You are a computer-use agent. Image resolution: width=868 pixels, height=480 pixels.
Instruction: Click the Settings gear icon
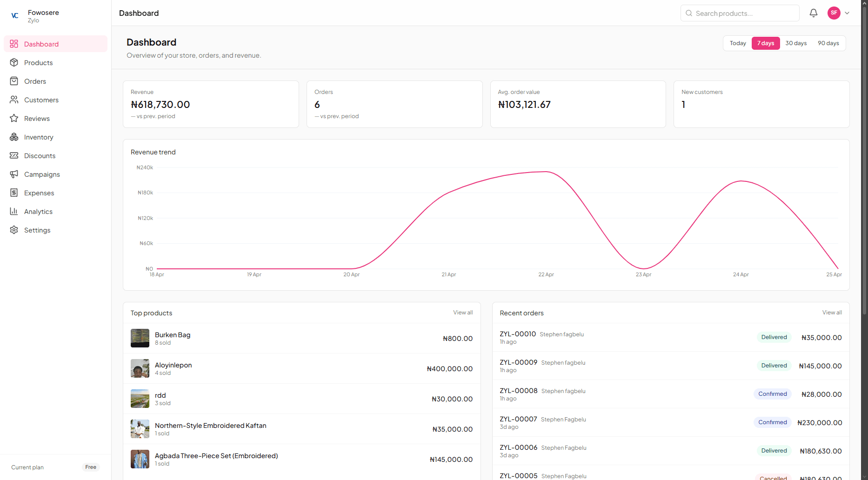pyautogui.click(x=14, y=230)
